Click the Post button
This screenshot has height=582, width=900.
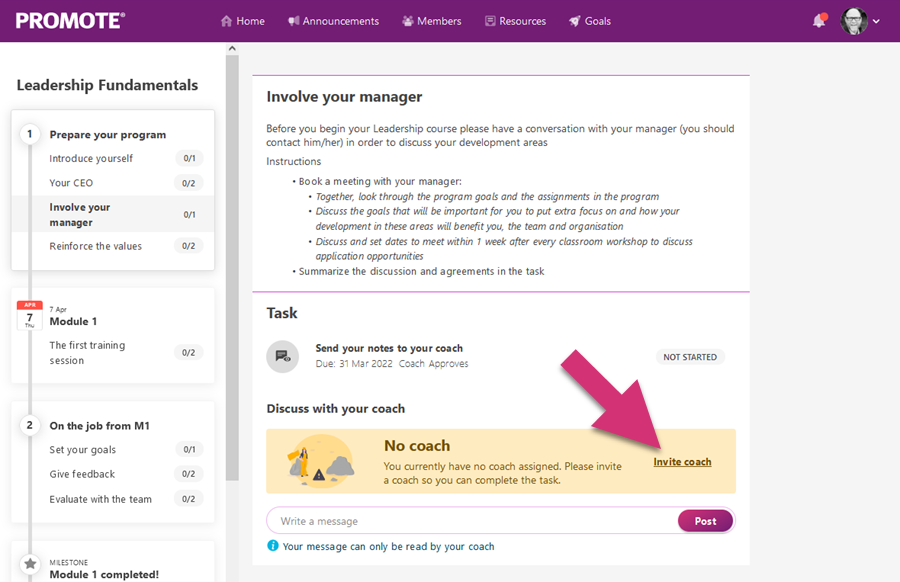pos(705,521)
